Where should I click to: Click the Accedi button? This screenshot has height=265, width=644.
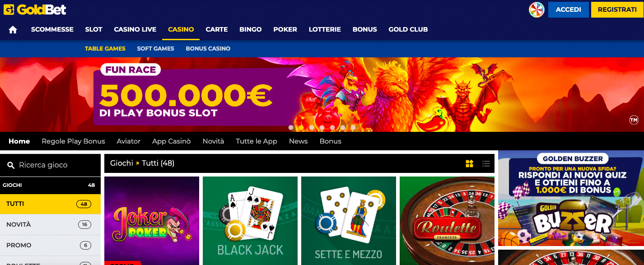569,9
